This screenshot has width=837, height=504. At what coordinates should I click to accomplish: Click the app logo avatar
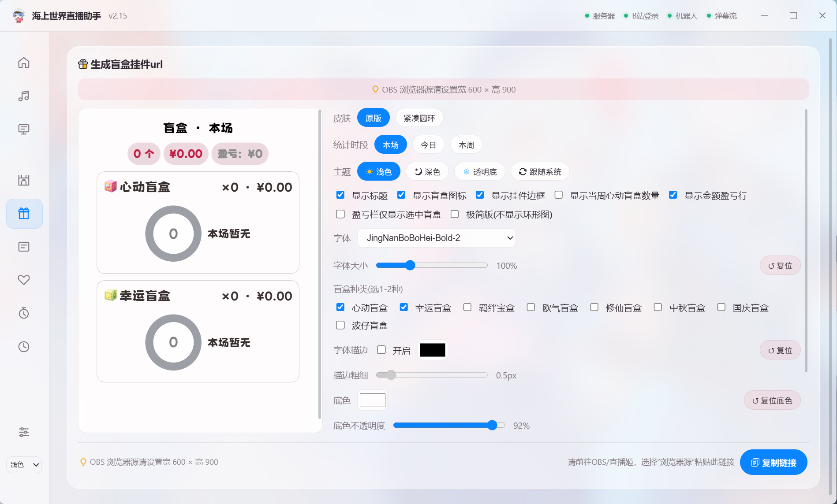pyautogui.click(x=19, y=16)
